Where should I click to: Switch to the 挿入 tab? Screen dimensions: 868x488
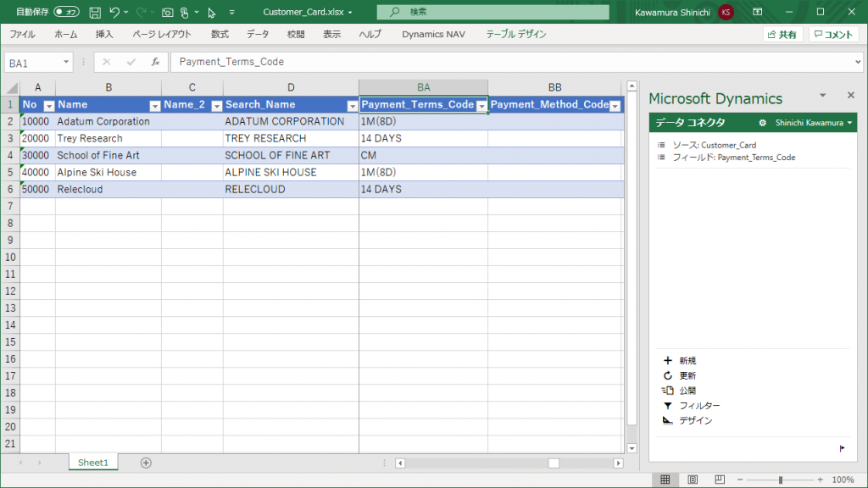(x=104, y=34)
